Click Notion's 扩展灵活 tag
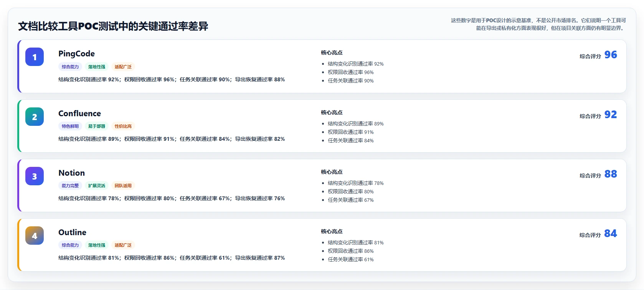The height and width of the screenshot is (290, 644). 97,186
